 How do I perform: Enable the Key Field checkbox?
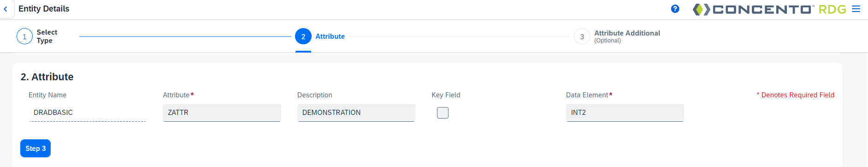tap(443, 113)
